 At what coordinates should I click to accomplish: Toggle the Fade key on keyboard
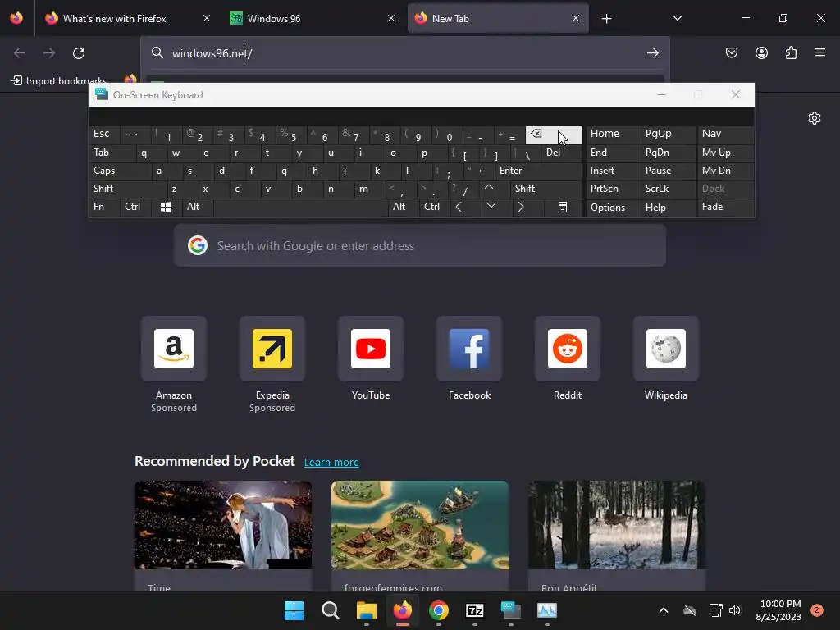pyautogui.click(x=725, y=208)
